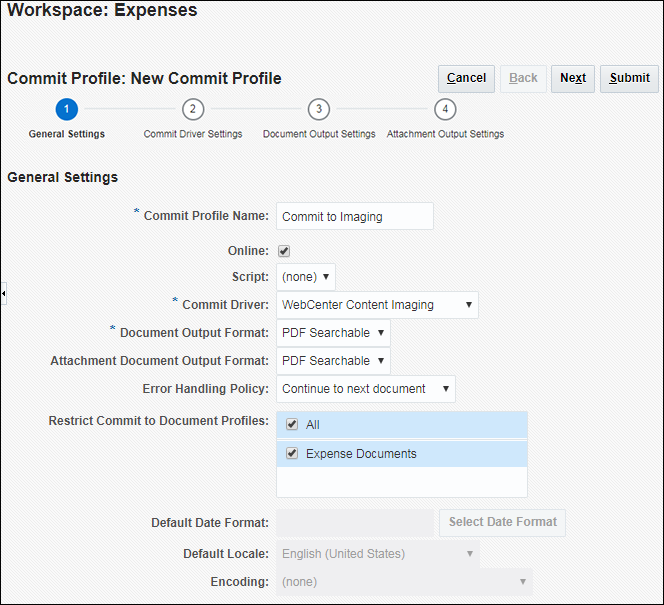Click the Next button
Screen dimensions: 664x605
pos(573,78)
